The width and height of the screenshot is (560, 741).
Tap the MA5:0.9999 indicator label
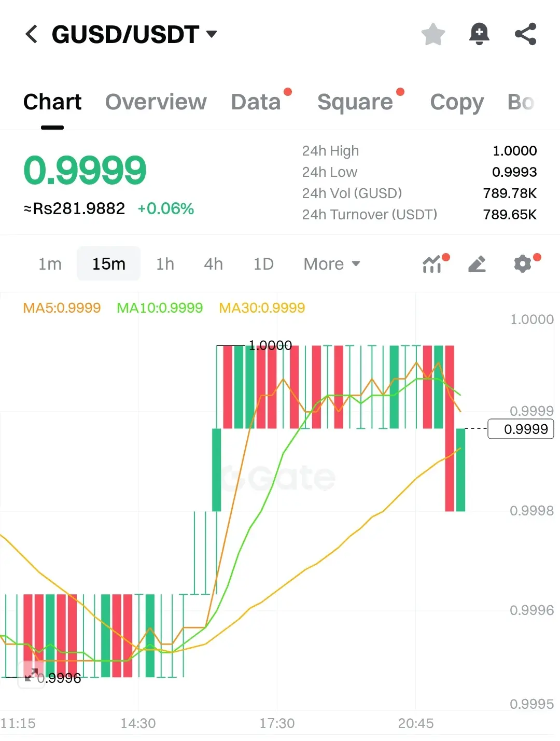coord(62,308)
